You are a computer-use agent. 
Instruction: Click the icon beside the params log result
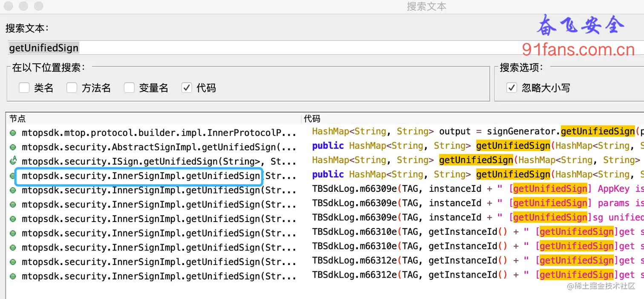tap(13, 205)
